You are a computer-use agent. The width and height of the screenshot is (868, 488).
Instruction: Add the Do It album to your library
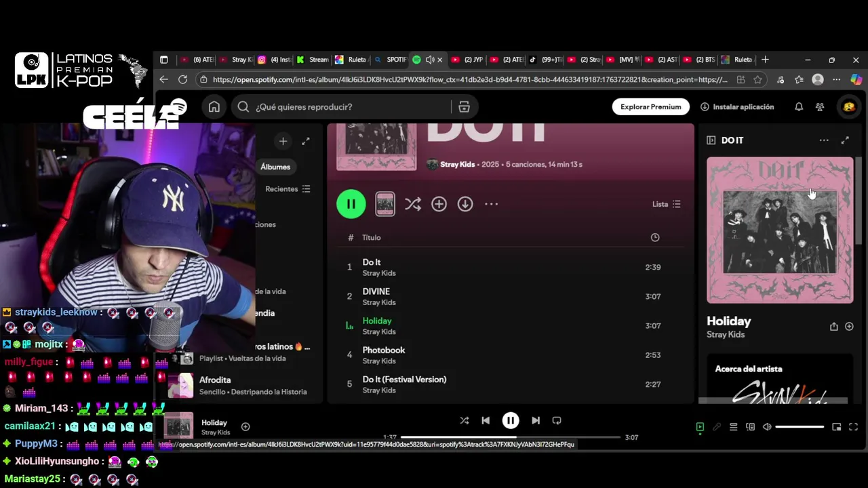tap(439, 204)
